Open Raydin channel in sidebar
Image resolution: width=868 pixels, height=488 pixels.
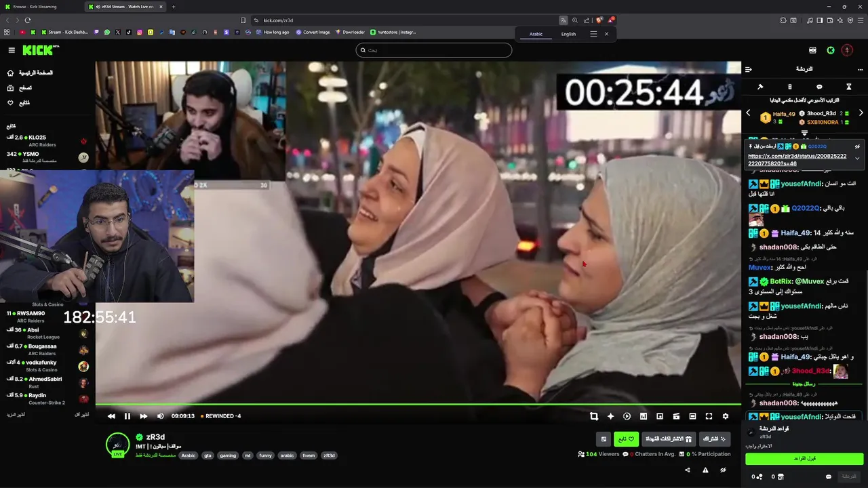[46, 399]
